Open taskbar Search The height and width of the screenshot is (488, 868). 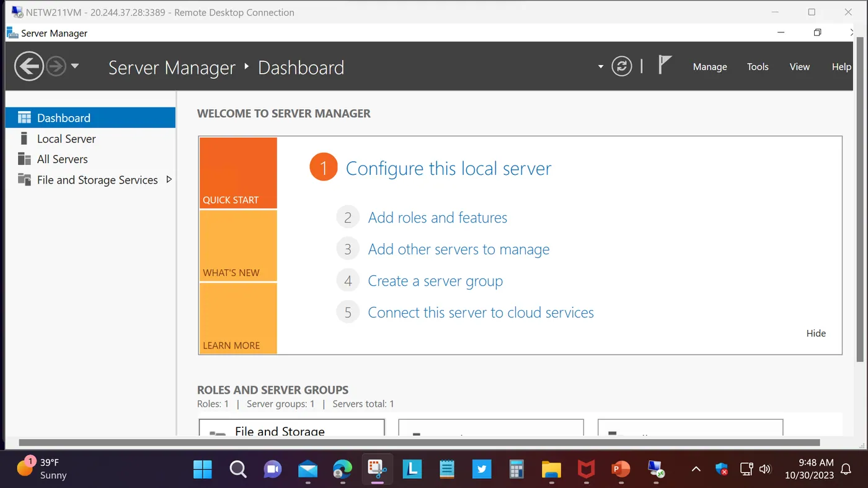[238, 469]
